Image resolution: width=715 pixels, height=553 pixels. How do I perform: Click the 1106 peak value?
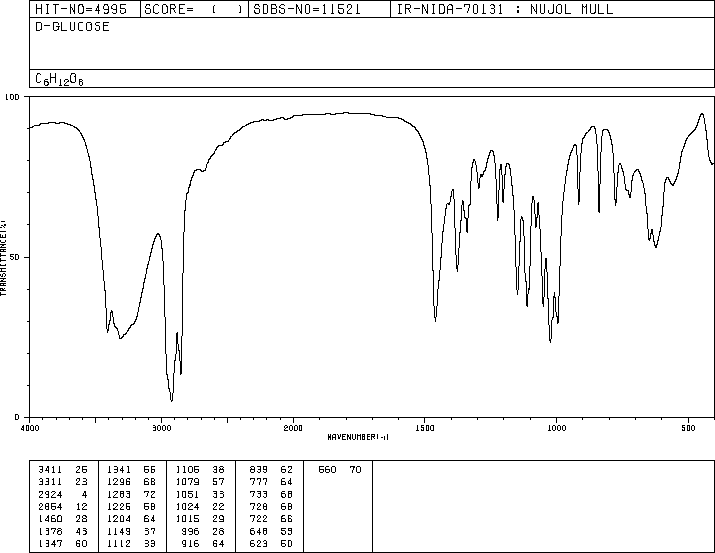[187, 470]
